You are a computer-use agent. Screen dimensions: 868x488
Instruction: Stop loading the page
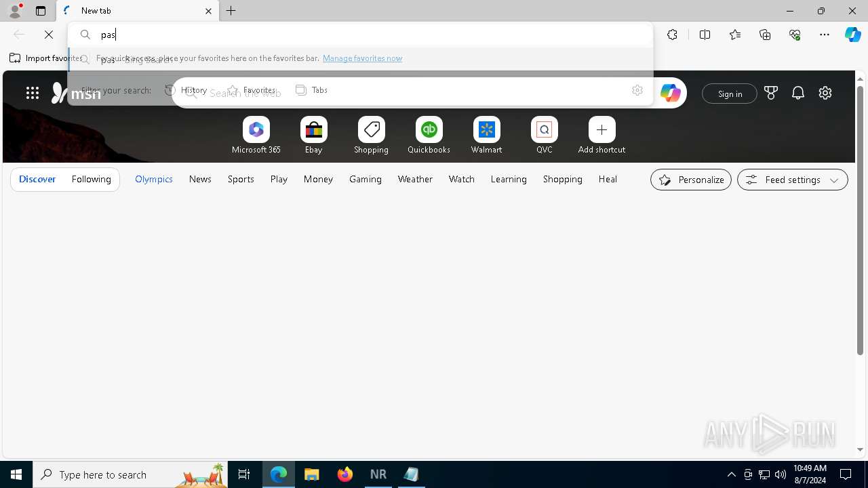[x=49, y=35]
